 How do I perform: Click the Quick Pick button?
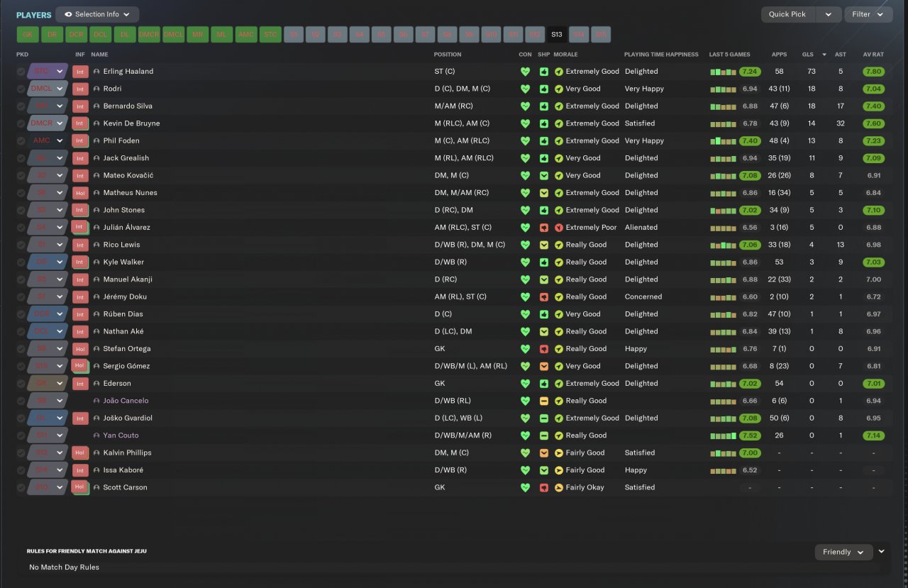click(789, 14)
